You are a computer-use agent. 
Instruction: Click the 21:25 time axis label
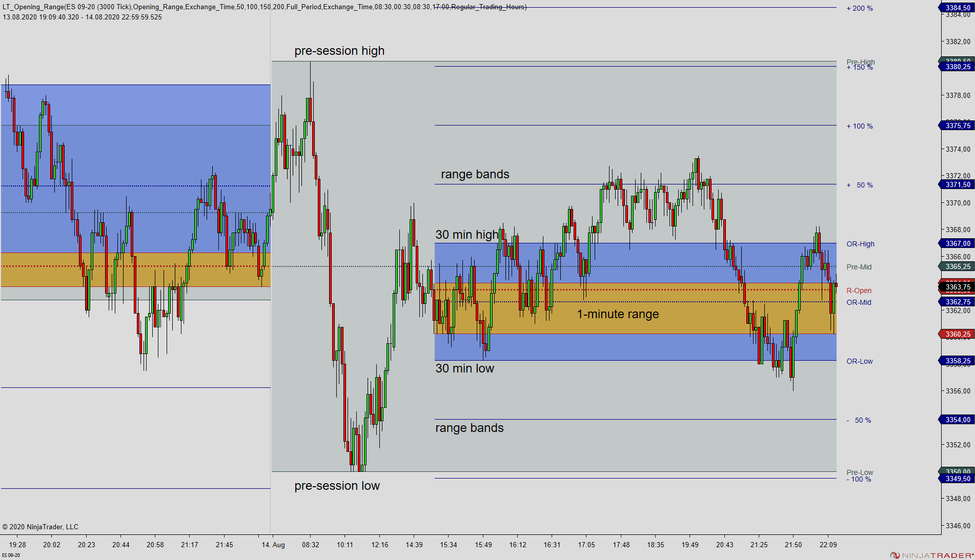click(x=759, y=545)
